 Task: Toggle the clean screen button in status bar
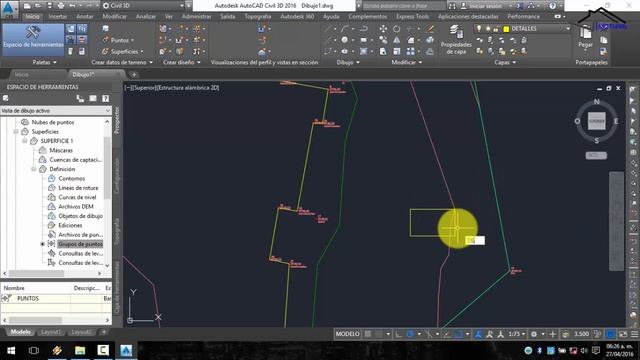click(623, 334)
